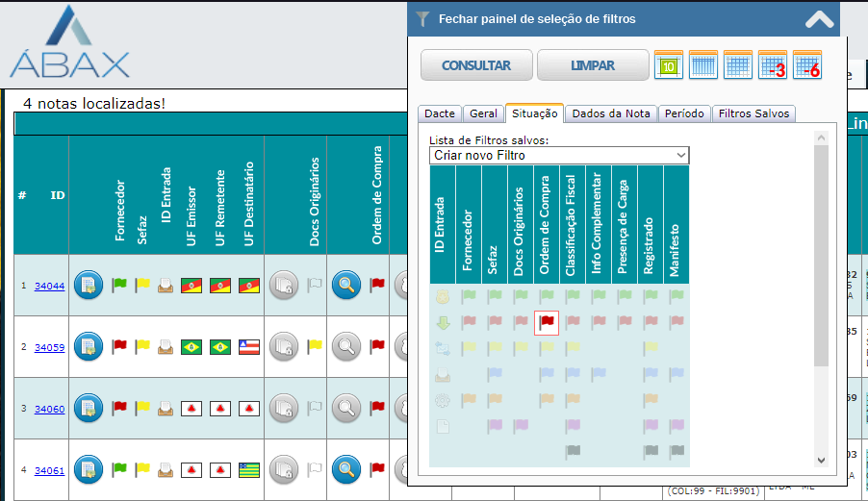Click the LIMPAR button
Viewport: 868px width, 501px height.
point(593,65)
